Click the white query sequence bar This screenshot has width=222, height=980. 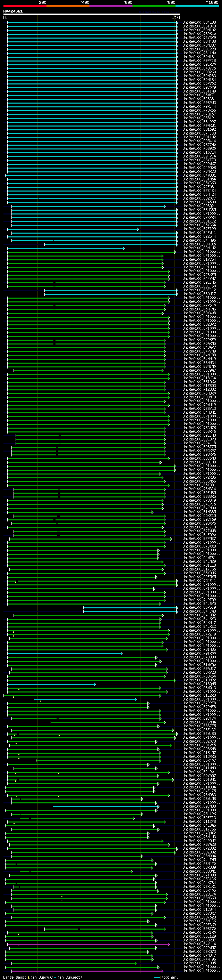pyautogui.click(x=92, y=14)
